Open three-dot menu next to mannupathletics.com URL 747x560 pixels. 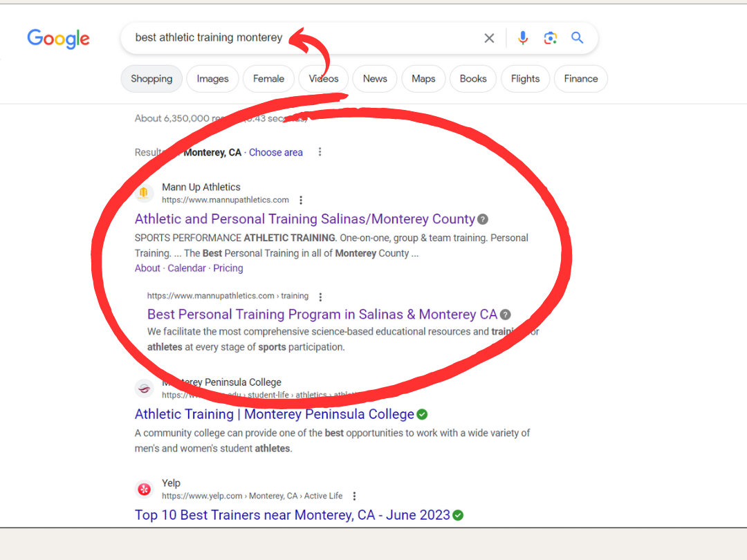coord(301,200)
